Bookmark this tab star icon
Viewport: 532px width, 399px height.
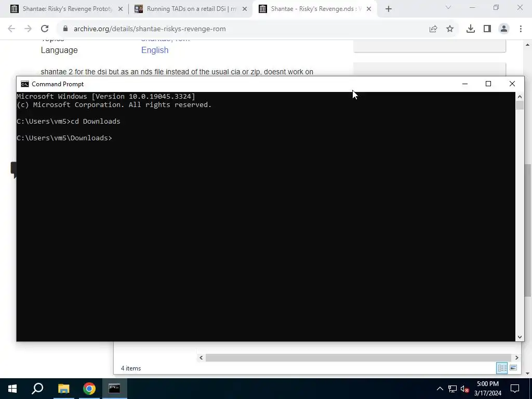coord(450,29)
